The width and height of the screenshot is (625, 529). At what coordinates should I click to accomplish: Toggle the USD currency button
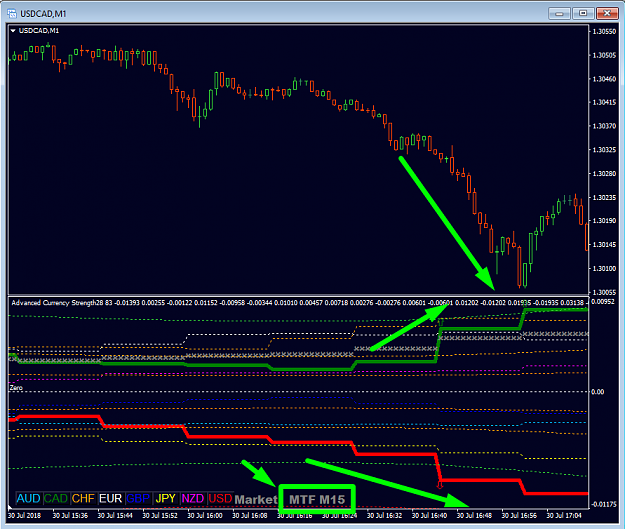click(x=220, y=498)
